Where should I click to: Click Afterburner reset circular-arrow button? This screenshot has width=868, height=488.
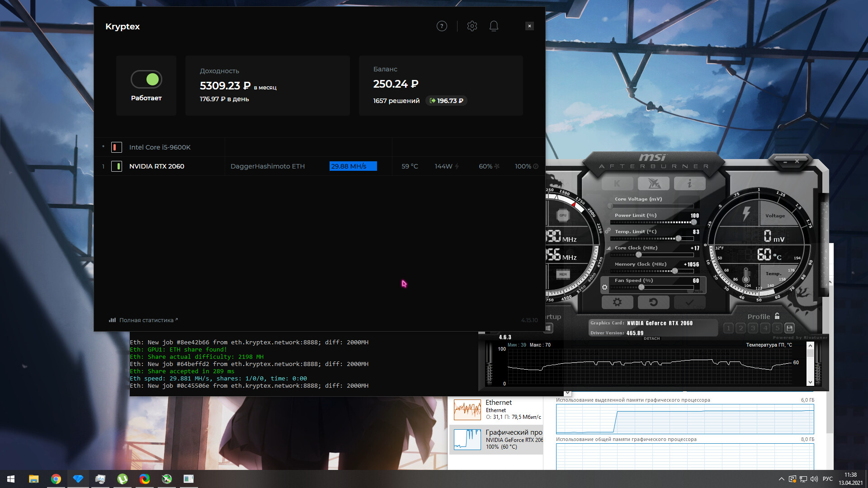point(653,302)
